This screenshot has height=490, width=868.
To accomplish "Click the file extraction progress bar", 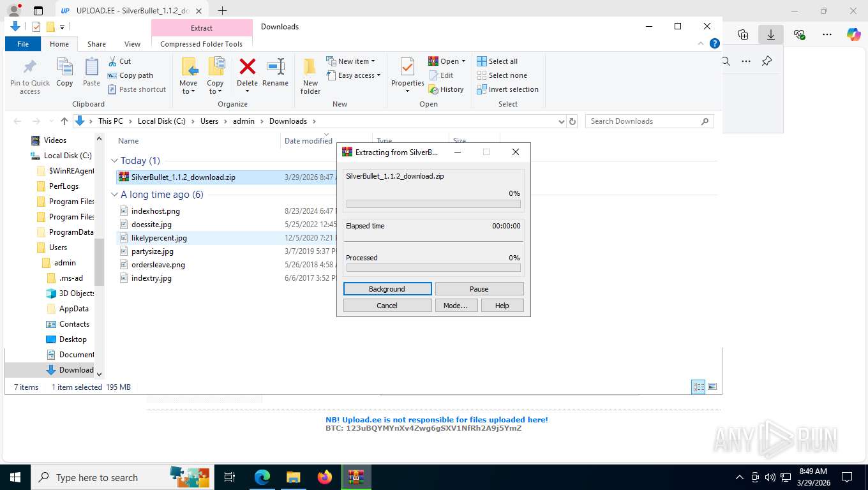I will click(x=433, y=204).
